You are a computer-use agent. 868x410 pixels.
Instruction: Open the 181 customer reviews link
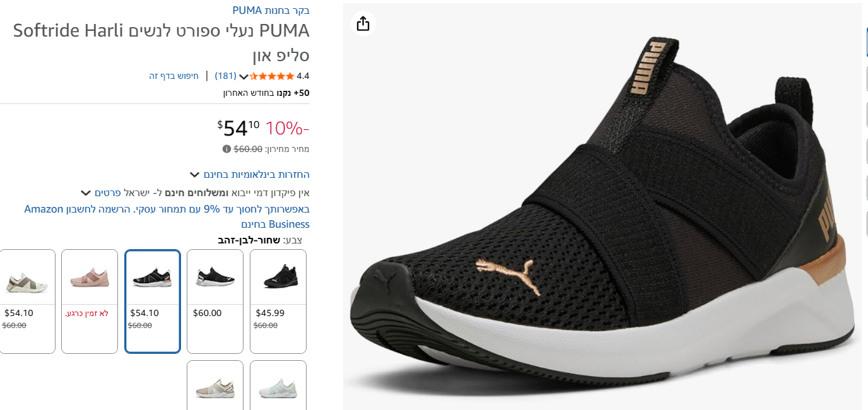coord(225,76)
